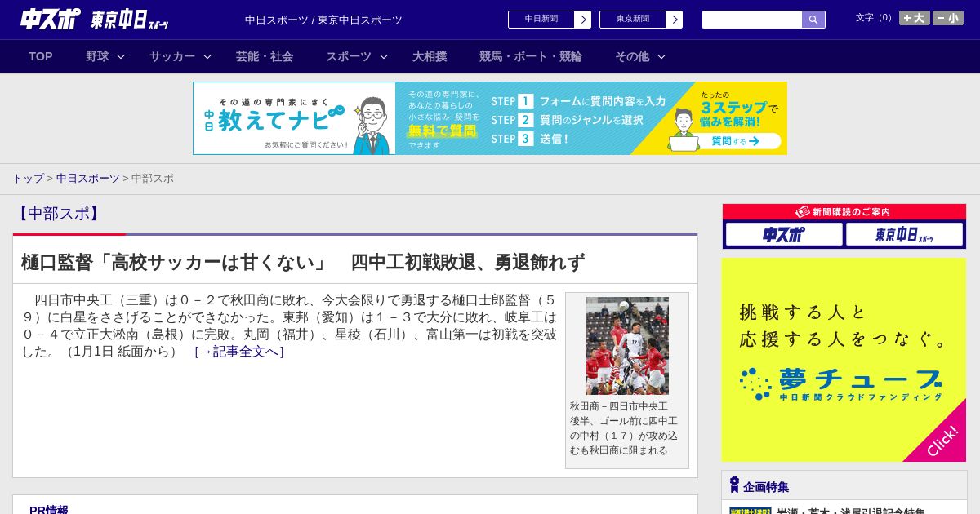
Task: Click 東京中日スポーツ subscription button in sidebar
Action: (x=904, y=234)
